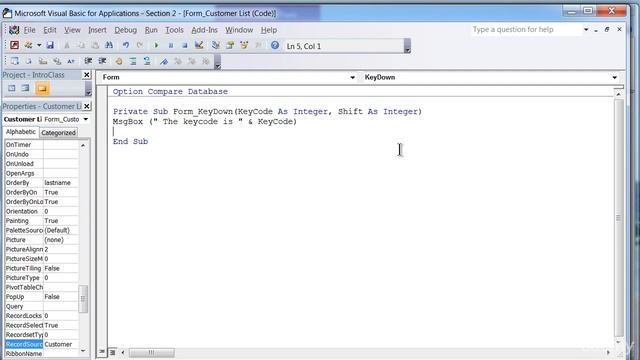Open the Add-Ins menu

click(x=204, y=30)
